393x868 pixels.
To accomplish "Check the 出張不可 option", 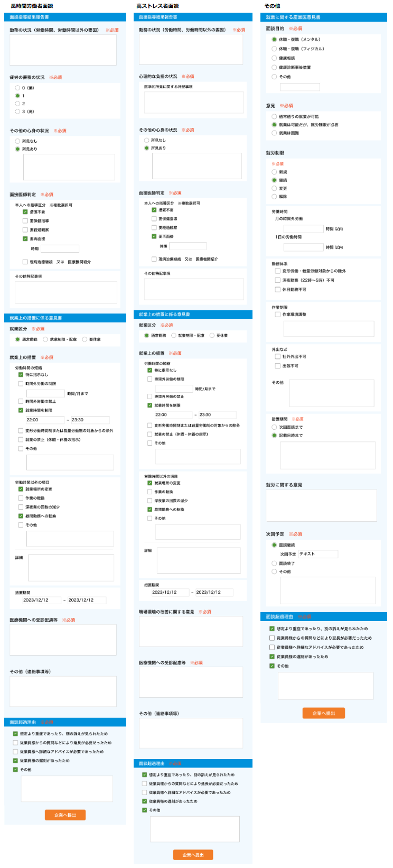I will coord(277,366).
